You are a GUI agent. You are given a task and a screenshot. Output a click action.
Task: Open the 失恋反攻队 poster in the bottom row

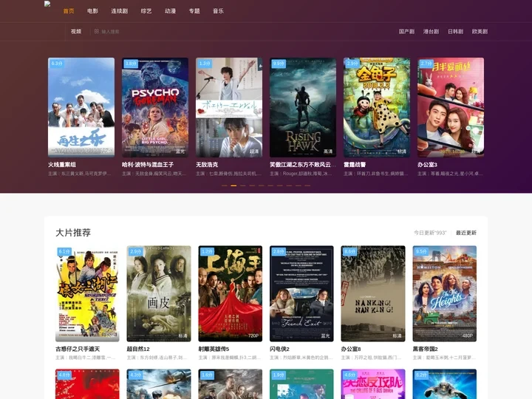pos(373,384)
